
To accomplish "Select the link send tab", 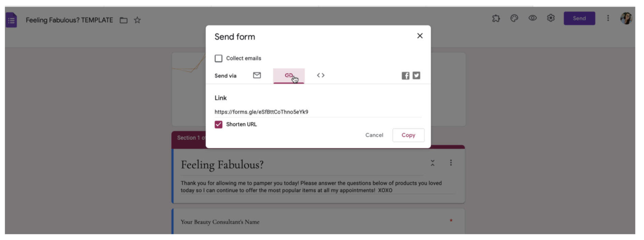I will pyautogui.click(x=288, y=75).
